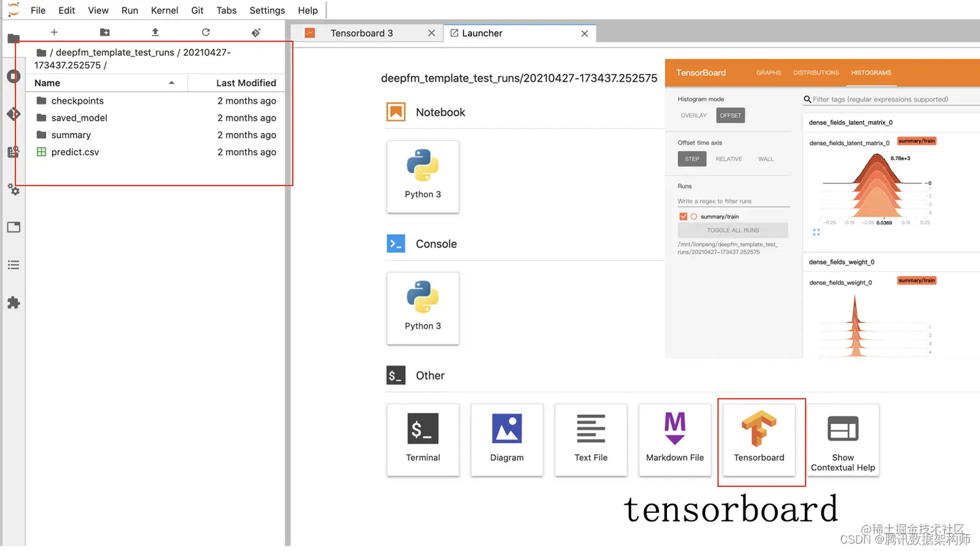This screenshot has height=551, width=980.
Task: Close the Launcher tab
Action: click(585, 33)
